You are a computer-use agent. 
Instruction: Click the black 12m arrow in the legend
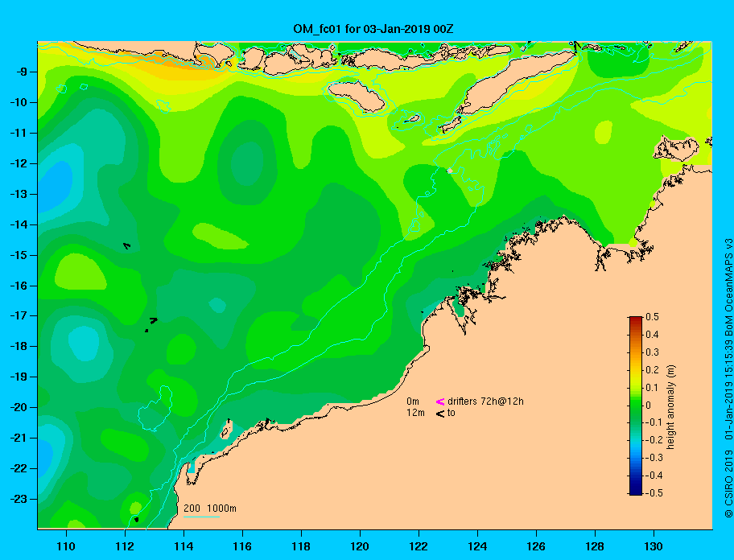[440, 413]
